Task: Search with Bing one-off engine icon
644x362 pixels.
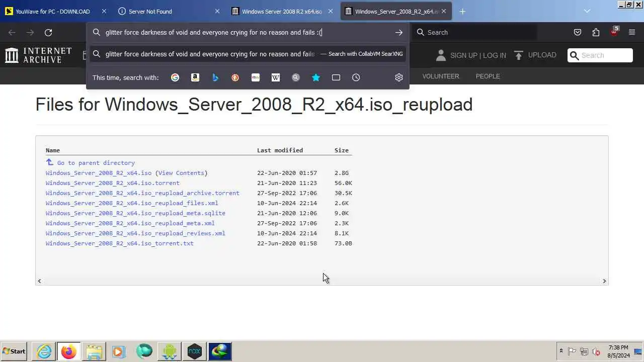Action: point(215,77)
